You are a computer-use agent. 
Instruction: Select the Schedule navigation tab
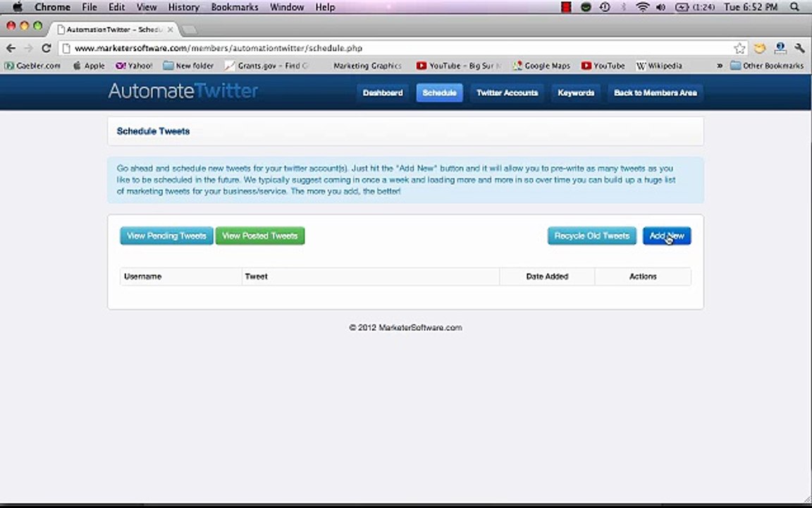(x=439, y=93)
